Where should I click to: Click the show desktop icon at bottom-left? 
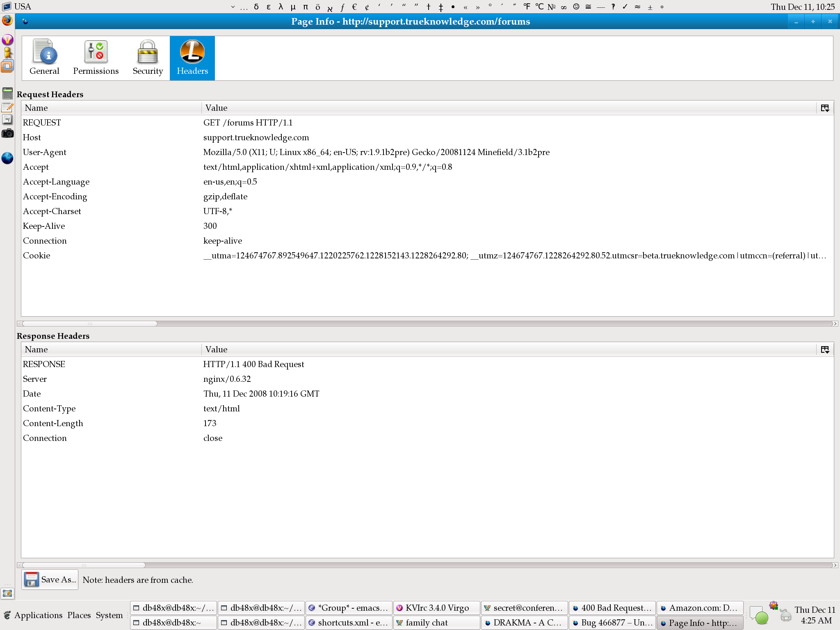(7, 593)
